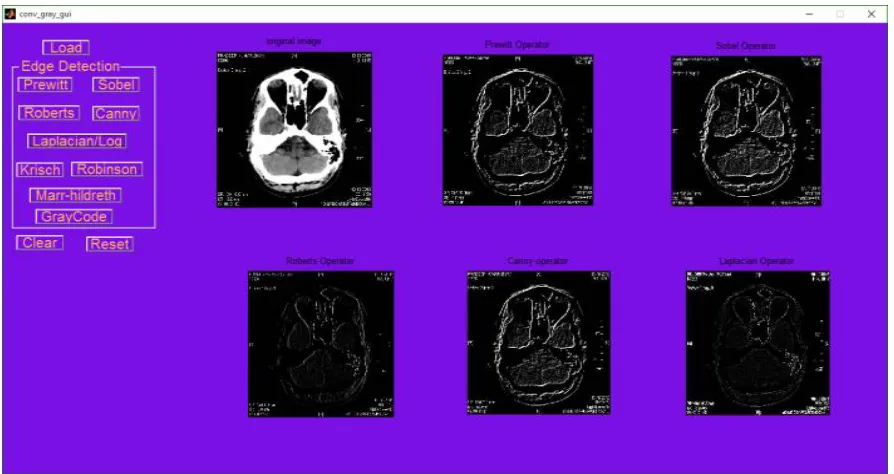Click the Roberts Operator result image
894x474 pixels.
point(321,344)
